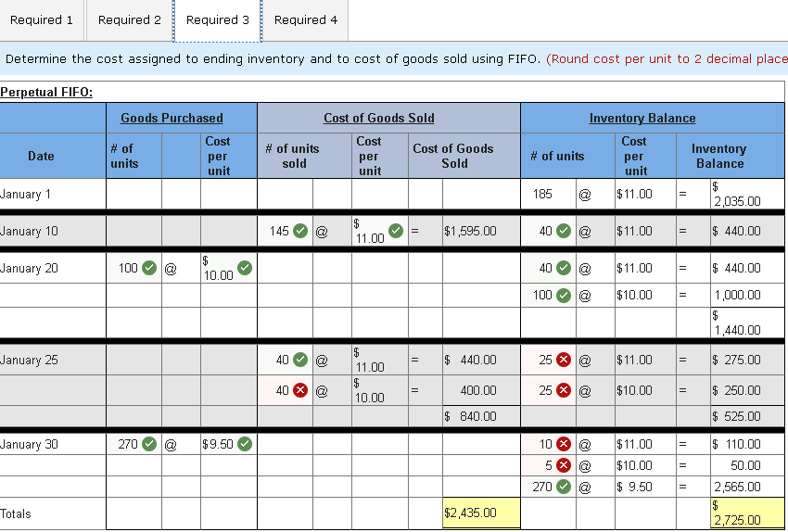This screenshot has width=788, height=532.
Task: Click the $ 840.00 January 25 COGS subtotal
Action: coord(481,416)
